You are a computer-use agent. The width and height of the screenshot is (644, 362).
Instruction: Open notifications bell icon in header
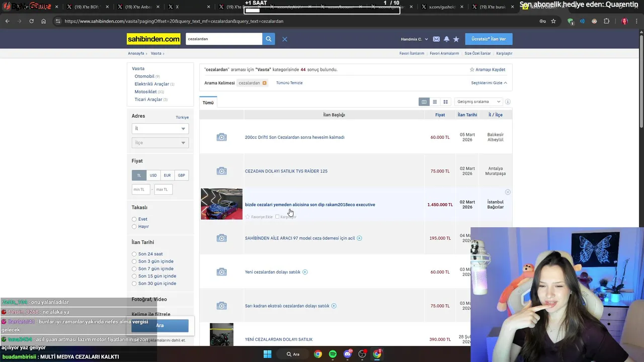click(446, 39)
